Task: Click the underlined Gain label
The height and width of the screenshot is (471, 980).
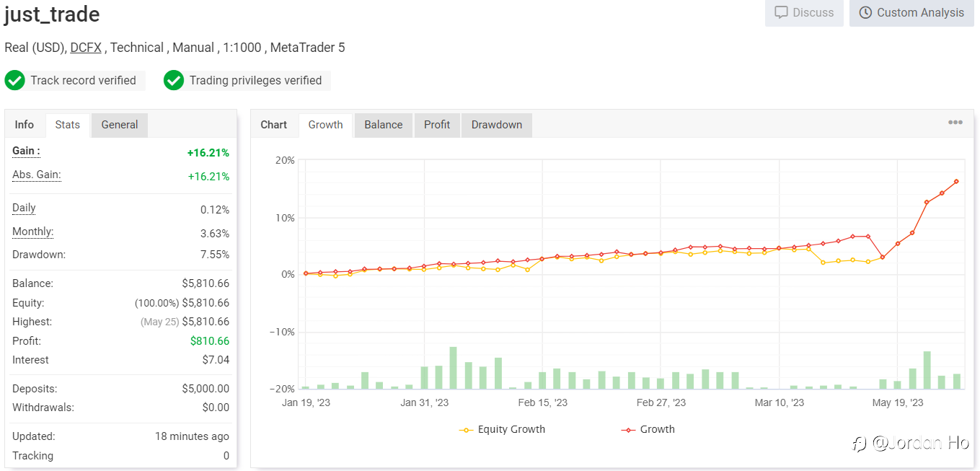Action: click(26, 151)
